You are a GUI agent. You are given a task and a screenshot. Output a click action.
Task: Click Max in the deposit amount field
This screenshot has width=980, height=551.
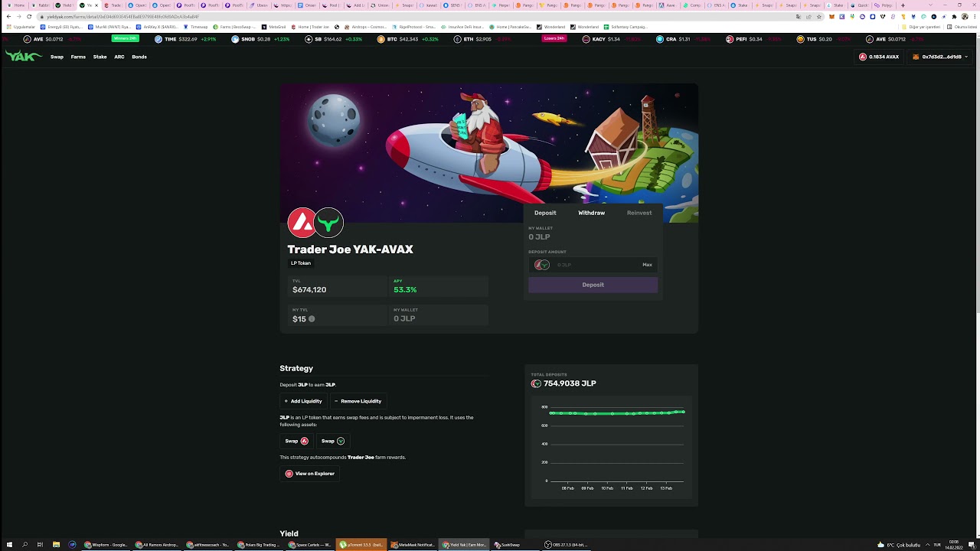[x=647, y=265]
